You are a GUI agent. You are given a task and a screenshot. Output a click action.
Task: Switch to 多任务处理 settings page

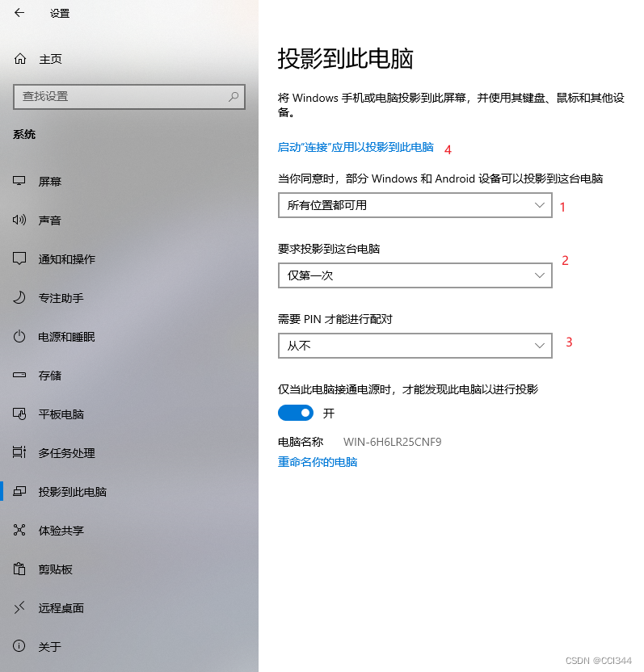pos(72,453)
